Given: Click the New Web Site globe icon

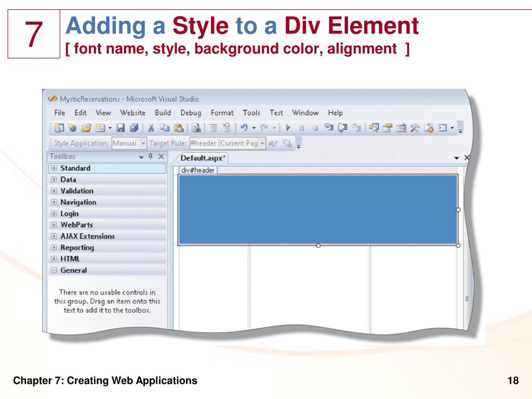Looking at the screenshot, I should tap(73, 128).
